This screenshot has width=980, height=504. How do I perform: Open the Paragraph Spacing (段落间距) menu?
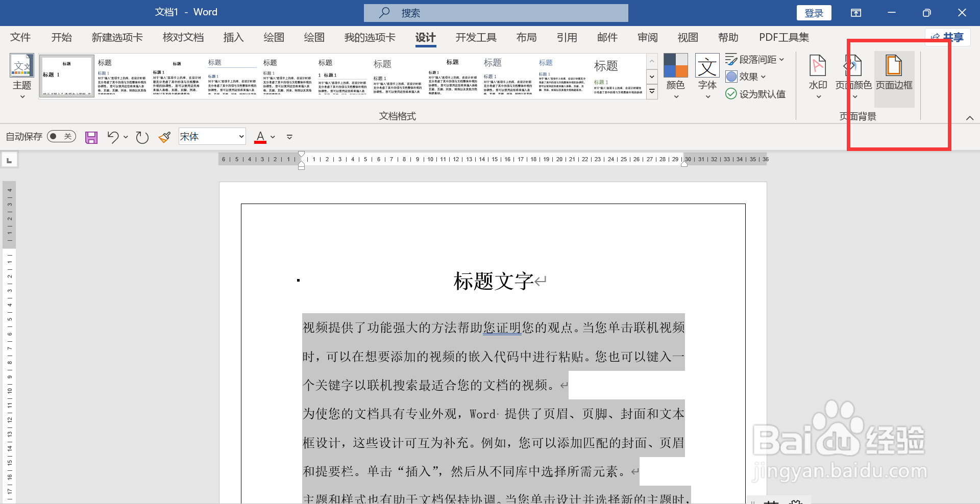[x=755, y=60]
